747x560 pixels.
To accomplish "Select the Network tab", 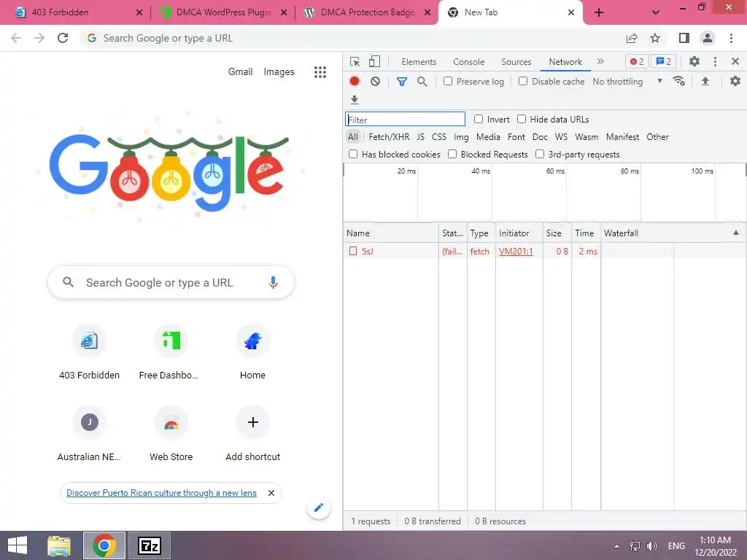I will coord(565,62).
